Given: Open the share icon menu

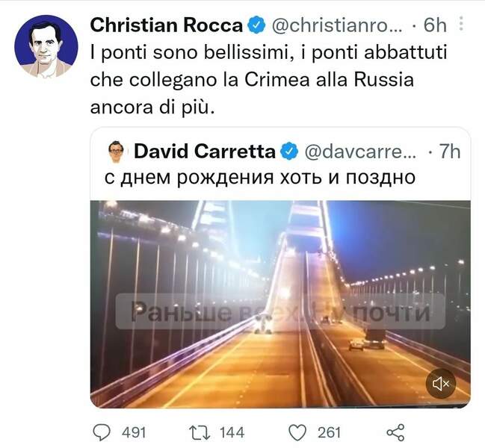Looking at the screenshot, I should coord(395,432).
